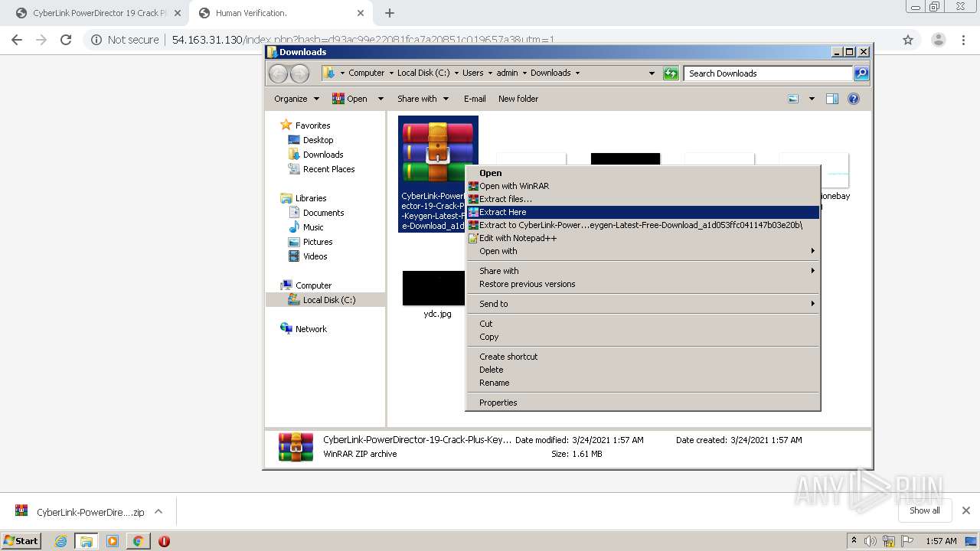
Task: Open the Explorer help icon
Action: (854, 99)
